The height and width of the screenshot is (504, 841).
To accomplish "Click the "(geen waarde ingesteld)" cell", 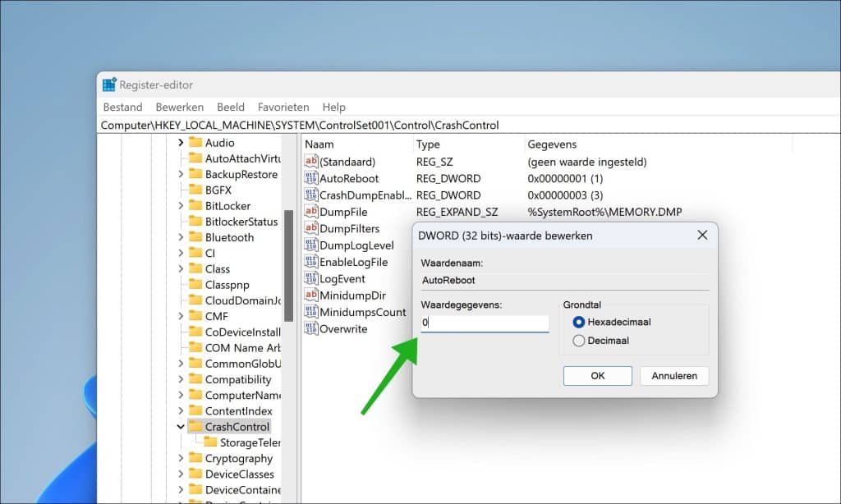I will point(586,162).
